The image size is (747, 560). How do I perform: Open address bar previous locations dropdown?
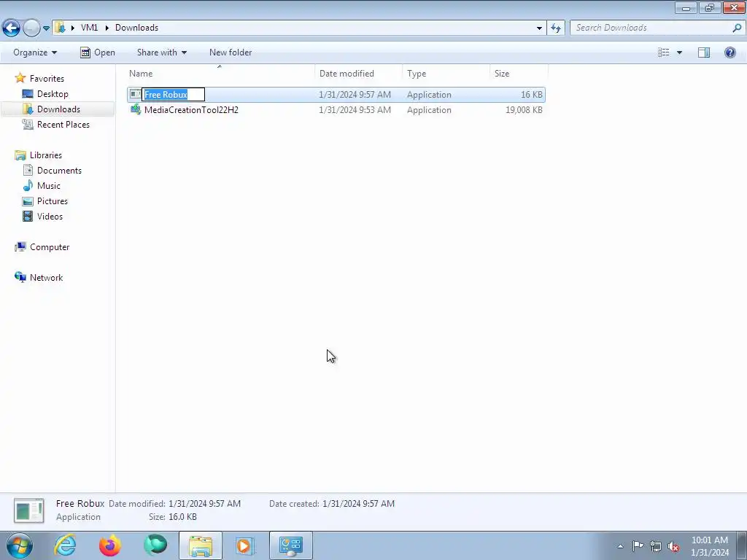(539, 28)
